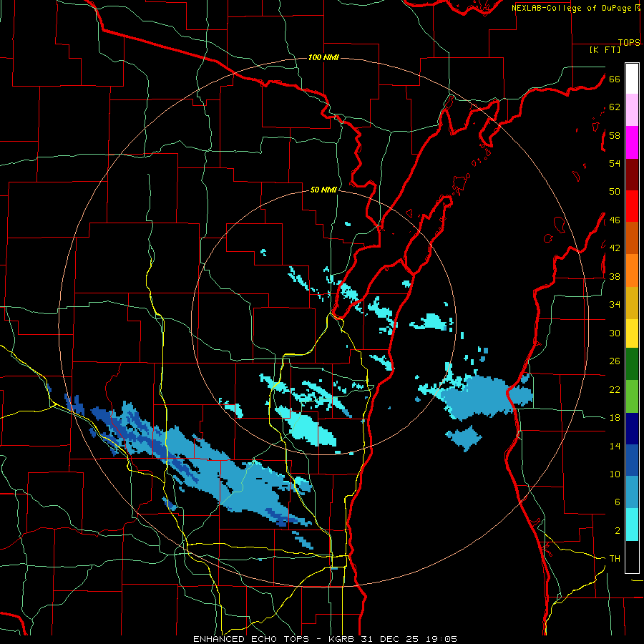Click the 22 legend value
The height and width of the screenshot is (644, 644).
pyautogui.click(x=615, y=389)
